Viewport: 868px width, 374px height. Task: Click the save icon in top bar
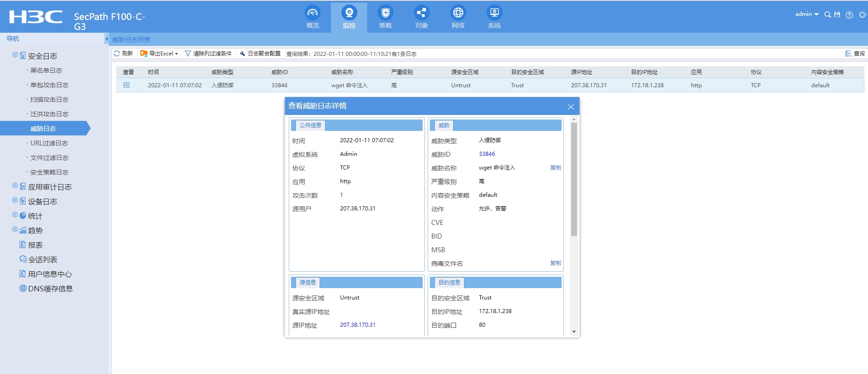pos(837,15)
